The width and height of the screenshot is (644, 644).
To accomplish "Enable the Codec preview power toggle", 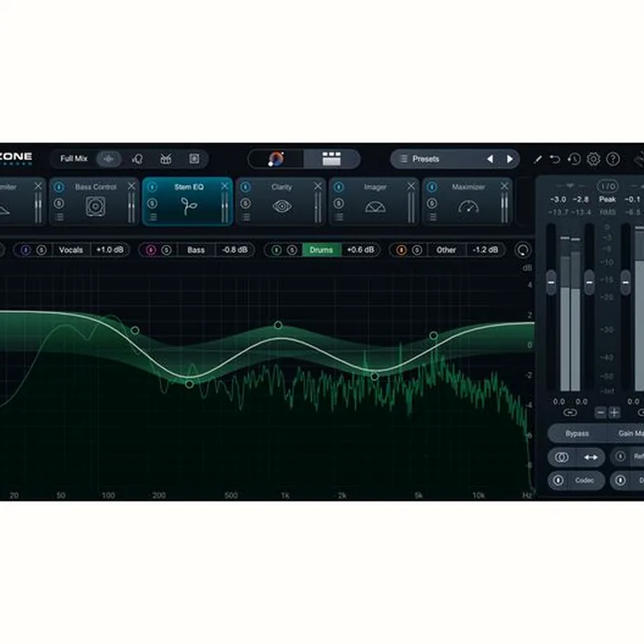I will [x=558, y=480].
